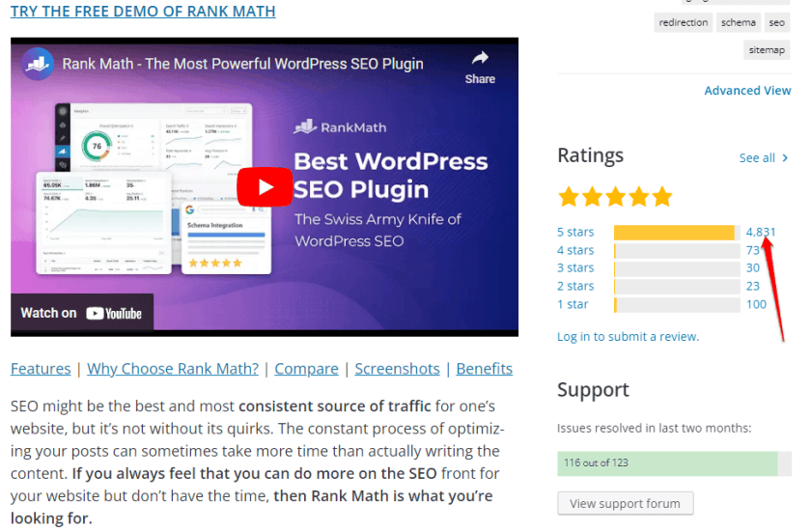Open 5 stars reviews link
This screenshot has width=811, height=532.
[x=575, y=232]
